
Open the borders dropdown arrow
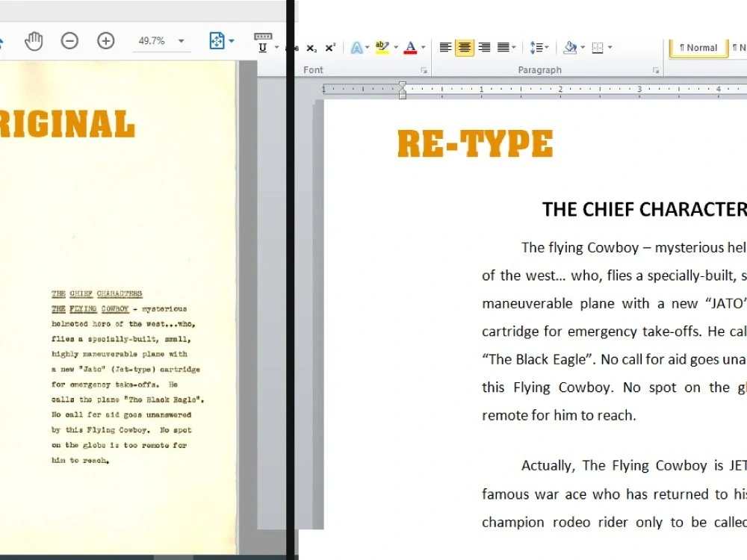(x=610, y=47)
